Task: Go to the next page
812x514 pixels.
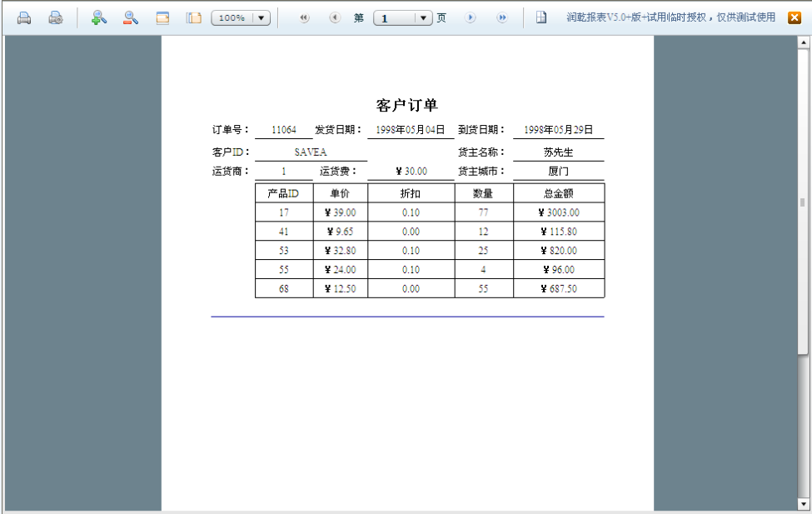Action: 471,17
